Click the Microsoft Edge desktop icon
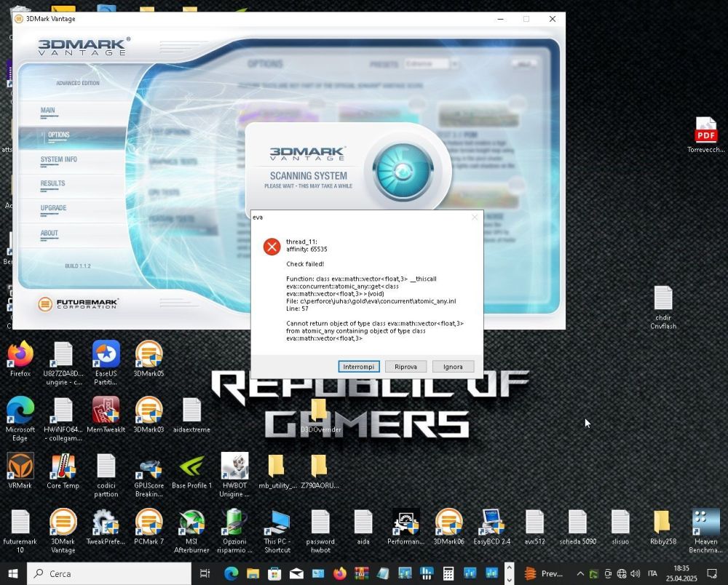 [x=20, y=419]
